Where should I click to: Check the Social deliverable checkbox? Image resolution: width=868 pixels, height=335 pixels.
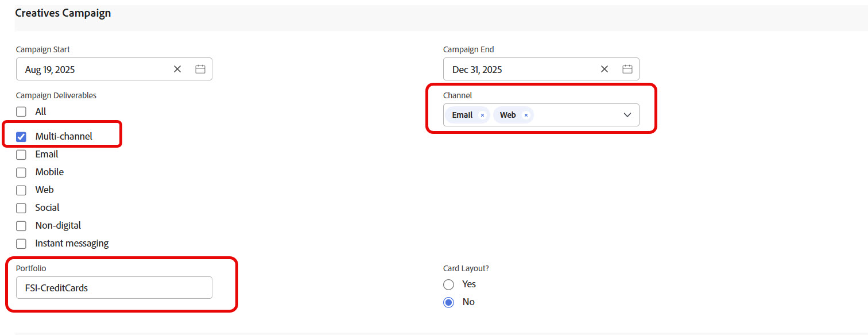tap(21, 208)
